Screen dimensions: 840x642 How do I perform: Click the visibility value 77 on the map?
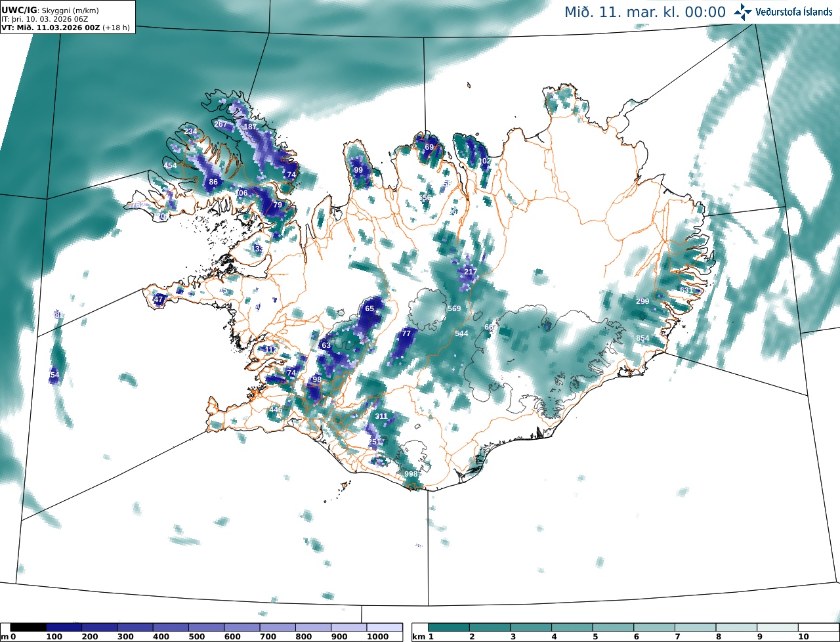(x=406, y=333)
